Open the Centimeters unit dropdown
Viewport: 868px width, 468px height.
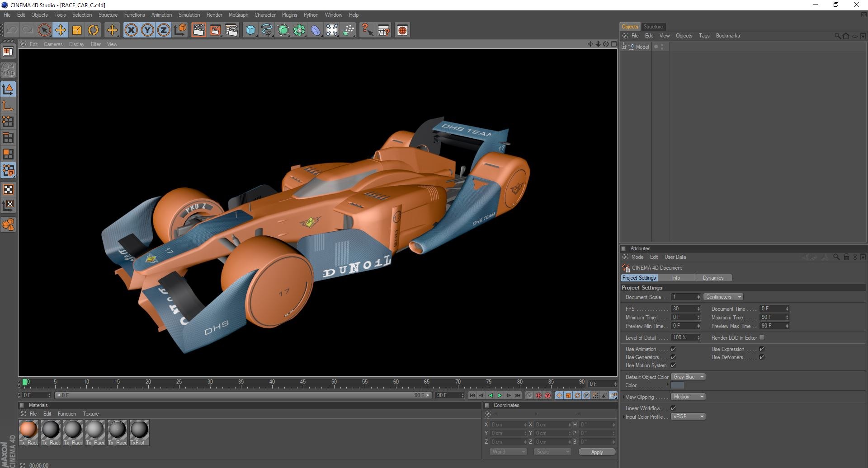point(723,297)
